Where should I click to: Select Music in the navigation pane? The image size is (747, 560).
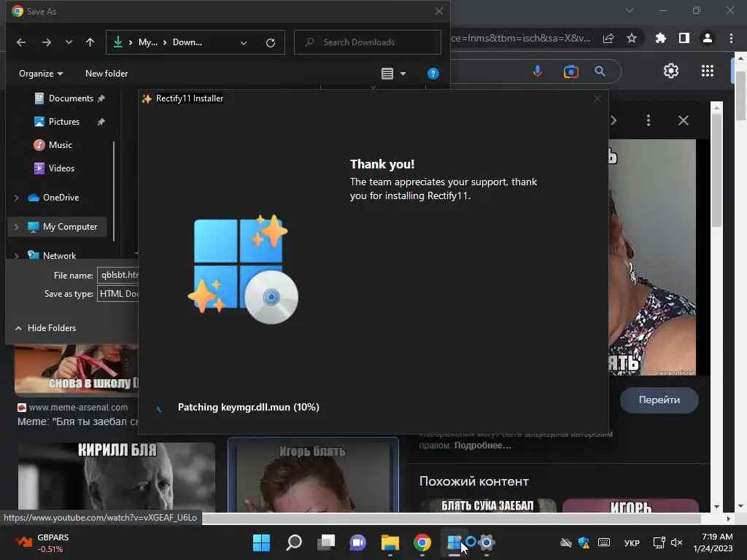pyautogui.click(x=60, y=145)
